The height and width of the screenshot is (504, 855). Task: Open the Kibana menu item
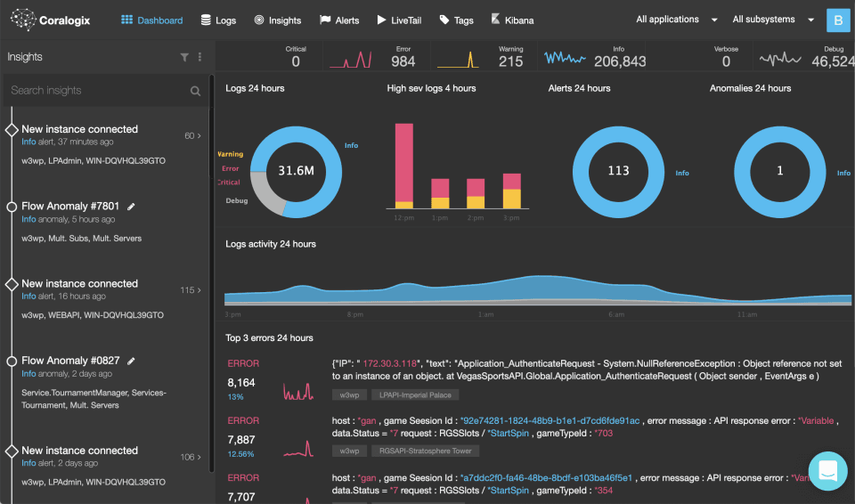pyautogui.click(x=513, y=20)
